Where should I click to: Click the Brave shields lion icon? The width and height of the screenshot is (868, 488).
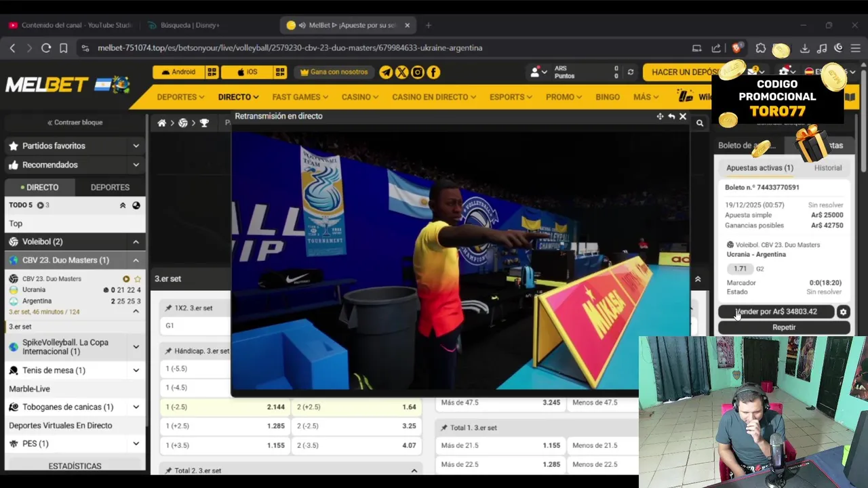[x=737, y=48]
